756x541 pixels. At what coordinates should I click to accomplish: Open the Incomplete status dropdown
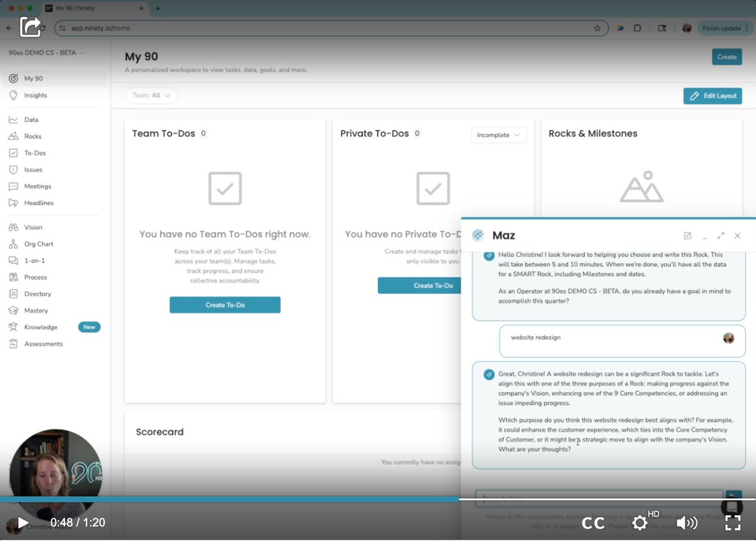[x=498, y=135]
